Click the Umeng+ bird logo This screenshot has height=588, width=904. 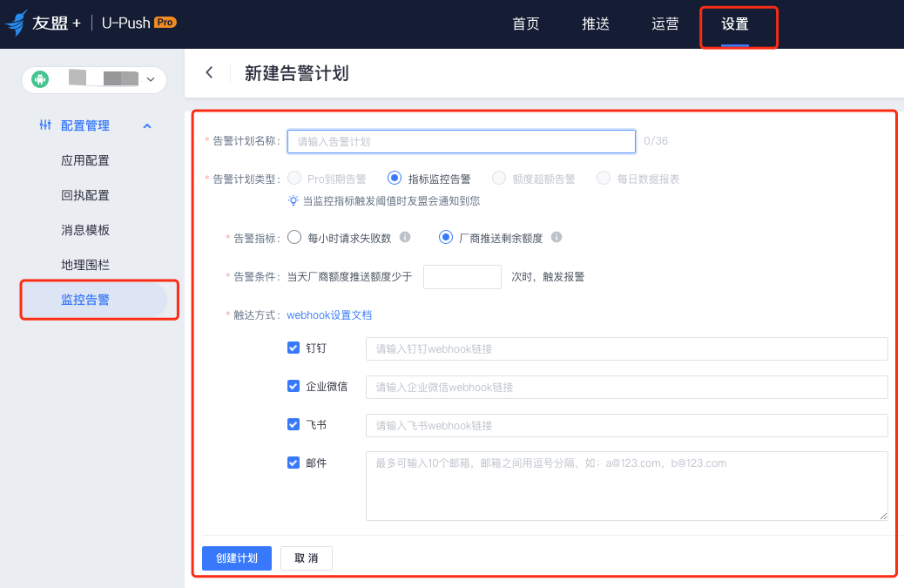click(x=17, y=23)
